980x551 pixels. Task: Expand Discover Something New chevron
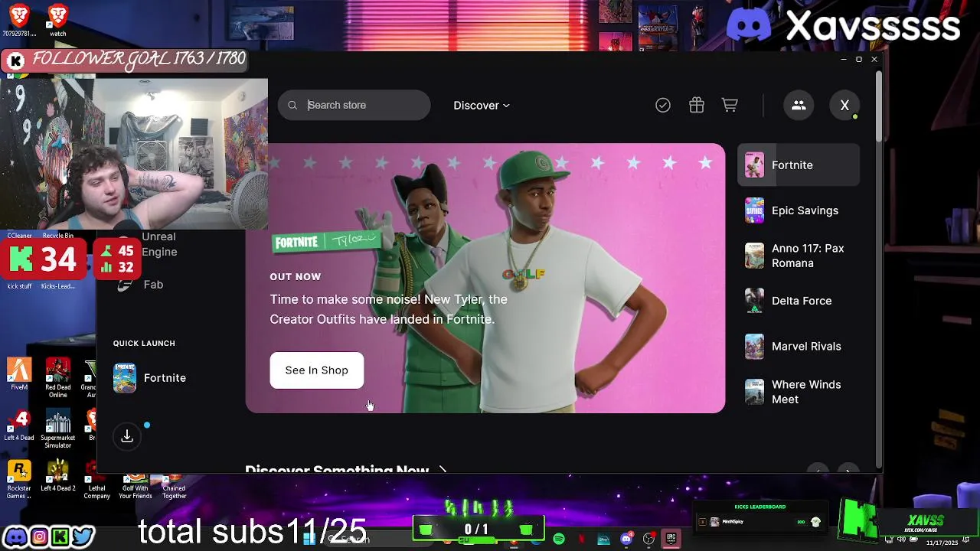(443, 469)
